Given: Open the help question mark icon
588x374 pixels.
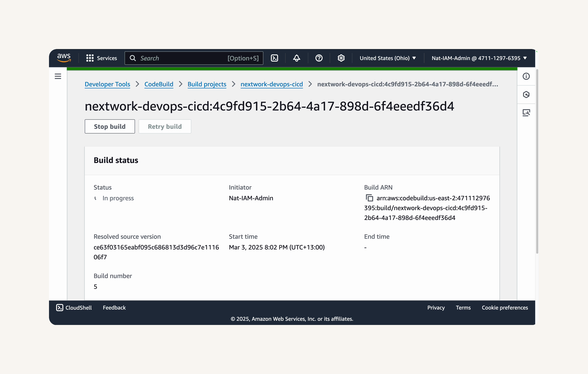Looking at the screenshot, I should pos(319,58).
